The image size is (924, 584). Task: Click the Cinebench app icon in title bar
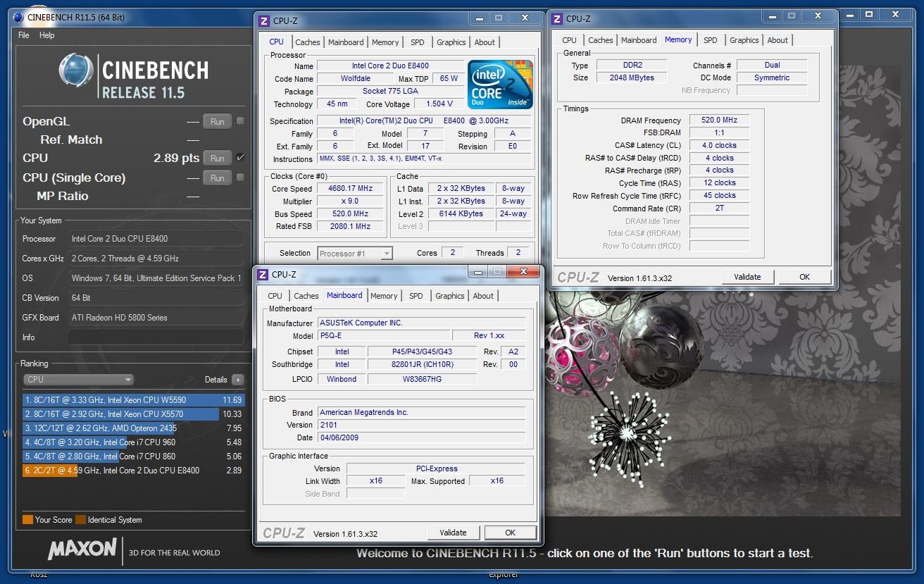18,18
